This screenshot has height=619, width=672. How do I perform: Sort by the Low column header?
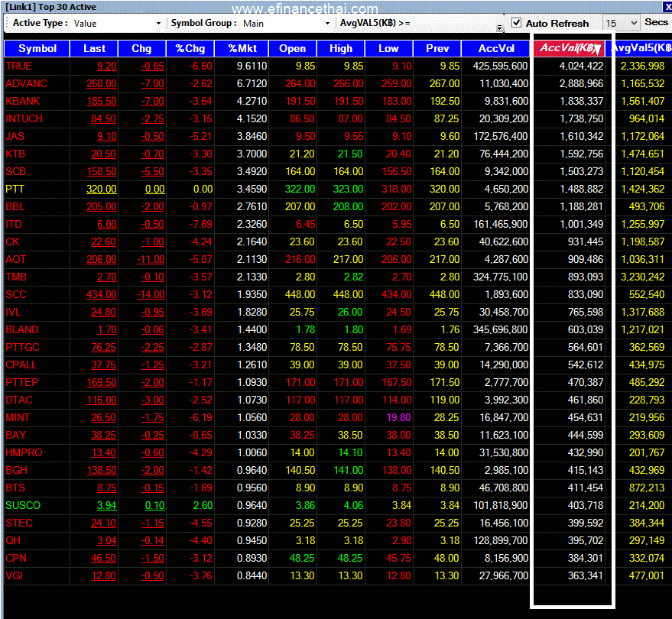point(388,48)
